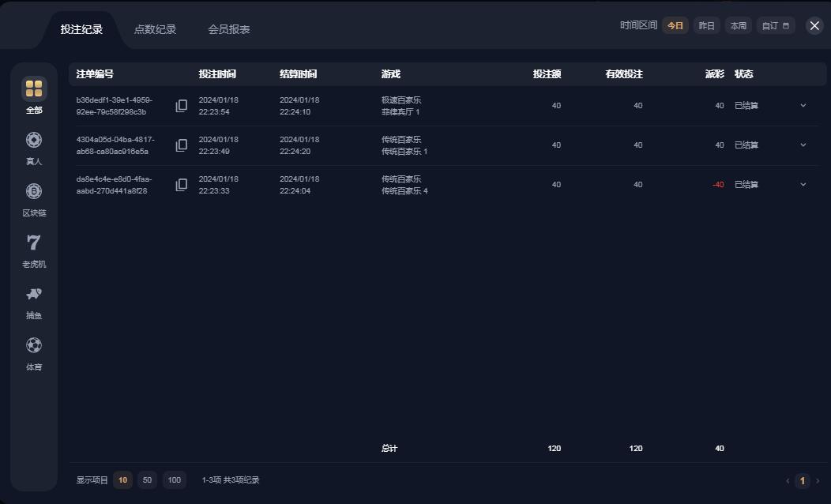Click the 派彩 column header
The image size is (831, 504).
[x=715, y=74]
